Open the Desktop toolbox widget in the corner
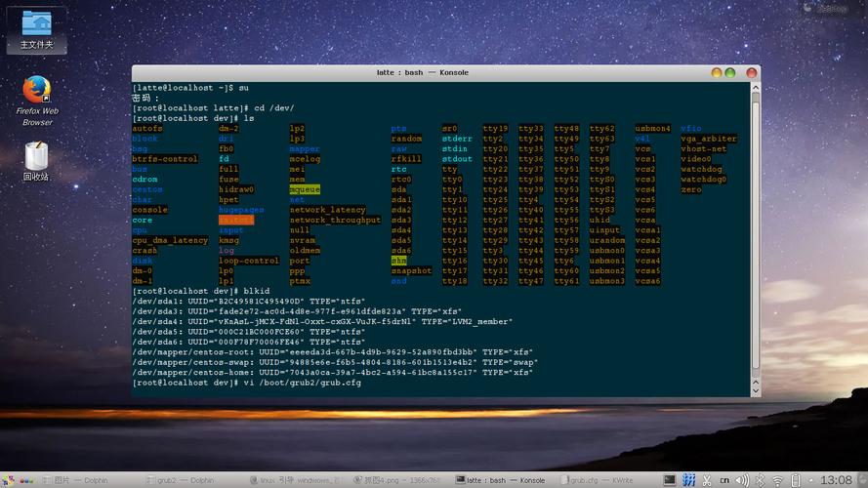This screenshot has height=488, width=868. pyautogui.click(x=826, y=9)
